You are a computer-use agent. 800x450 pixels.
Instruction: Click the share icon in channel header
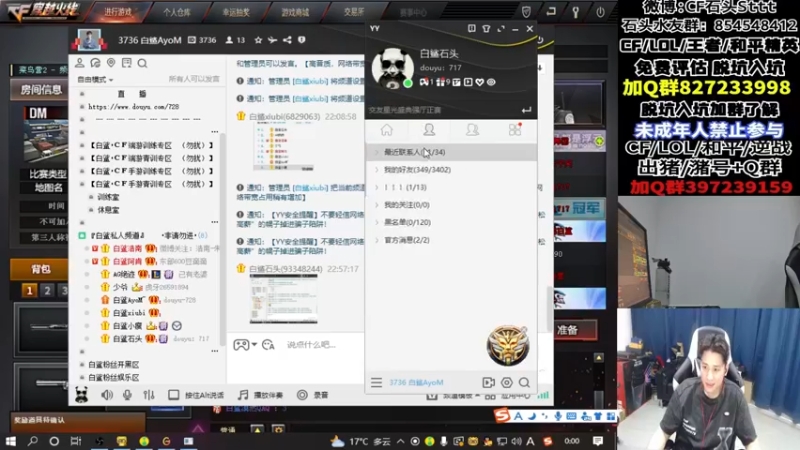pyautogui.click(x=287, y=40)
